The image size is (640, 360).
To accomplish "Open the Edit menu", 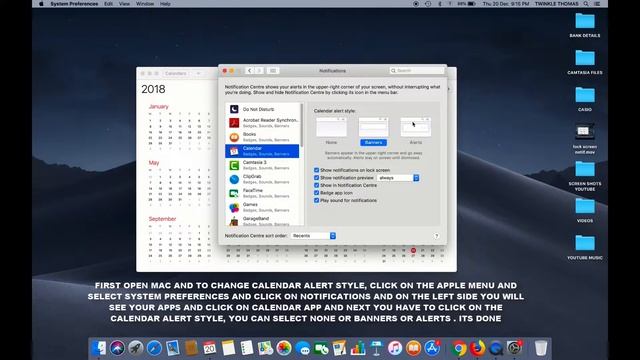I will pyautogui.click(x=108, y=4).
